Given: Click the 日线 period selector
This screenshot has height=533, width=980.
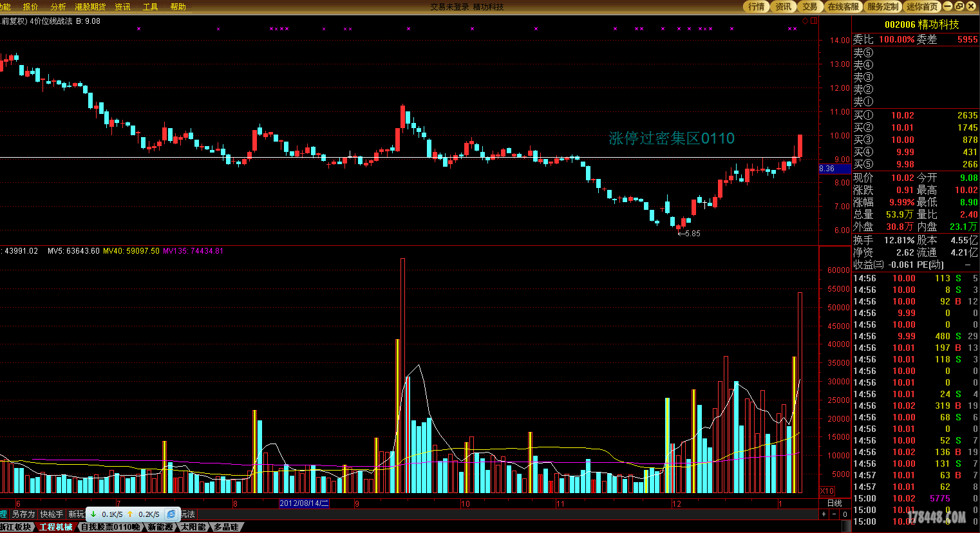Looking at the screenshot, I should point(834,503).
